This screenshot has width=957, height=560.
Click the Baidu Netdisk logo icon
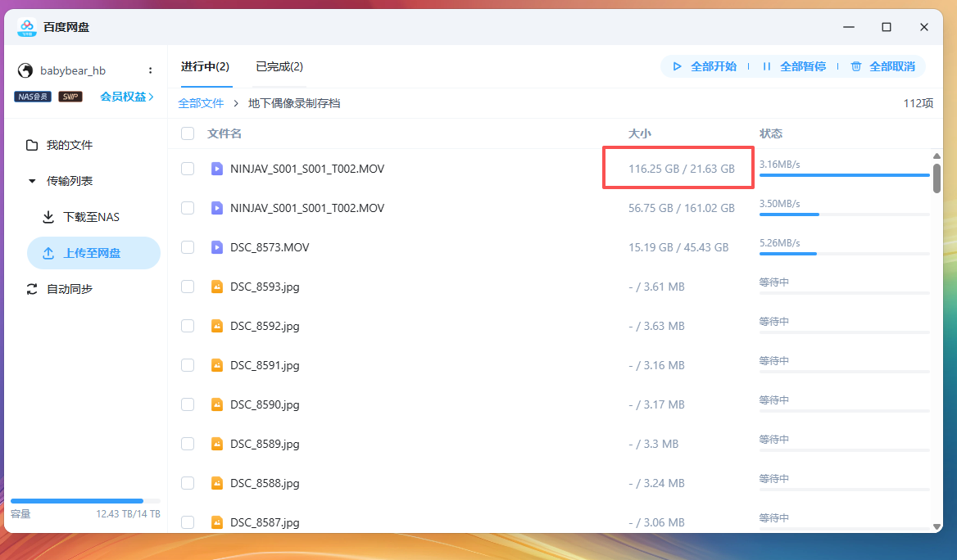(x=27, y=28)
